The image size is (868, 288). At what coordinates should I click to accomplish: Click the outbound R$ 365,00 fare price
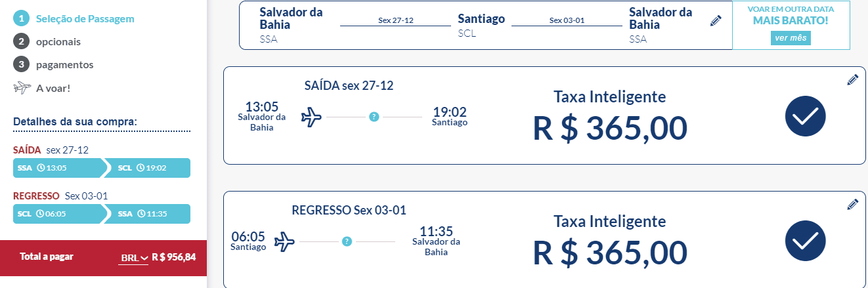(610, 127)
